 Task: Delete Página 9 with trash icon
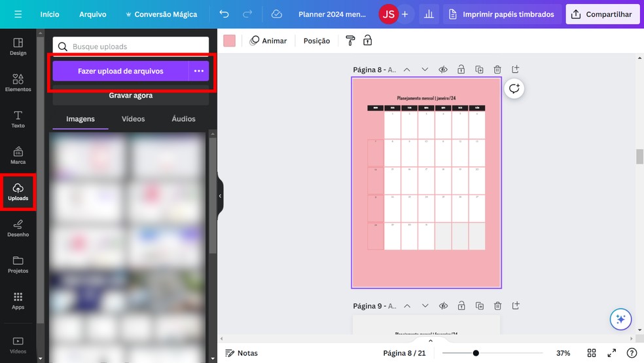pos(498,306)
